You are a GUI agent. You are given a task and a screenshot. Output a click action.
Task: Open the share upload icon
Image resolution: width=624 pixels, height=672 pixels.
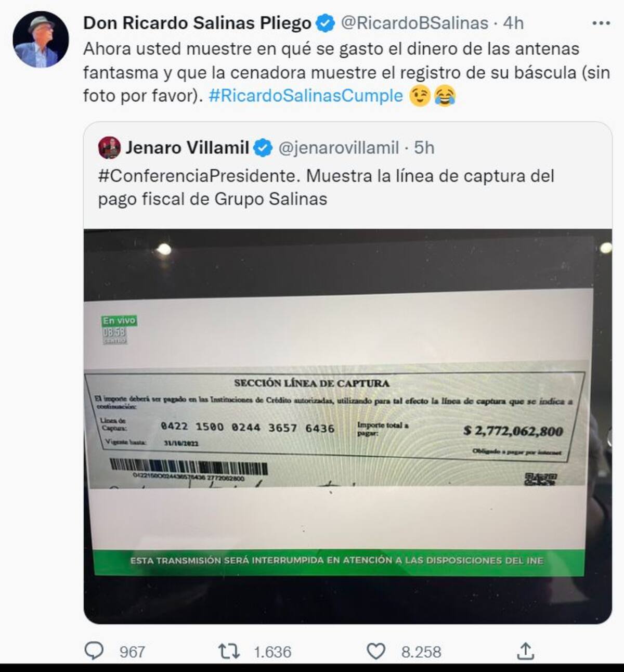(x=525, y=651)
